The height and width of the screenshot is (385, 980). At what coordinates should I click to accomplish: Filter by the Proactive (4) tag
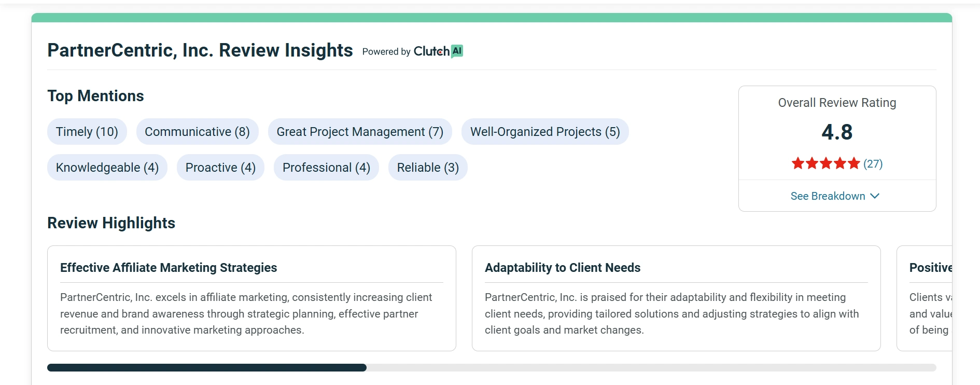coord(220,168)
